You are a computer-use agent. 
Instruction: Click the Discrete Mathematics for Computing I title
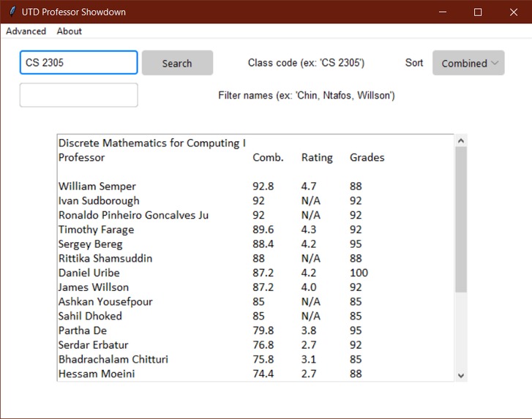pos(152,143)
